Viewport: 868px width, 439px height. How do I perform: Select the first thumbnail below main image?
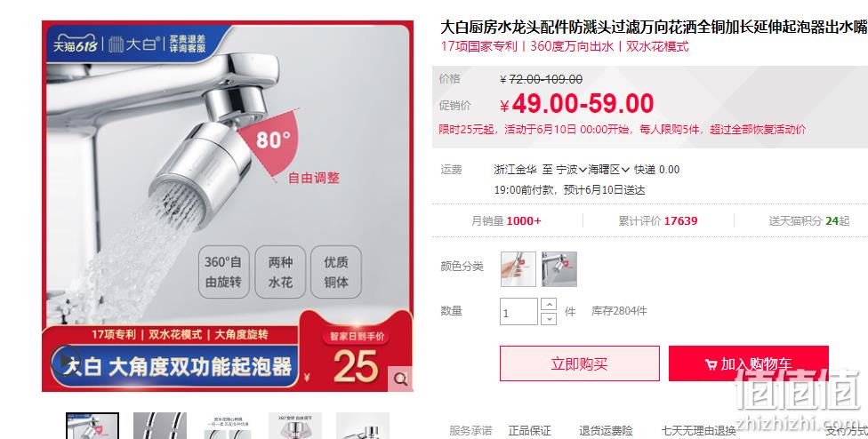coord(92,426)
